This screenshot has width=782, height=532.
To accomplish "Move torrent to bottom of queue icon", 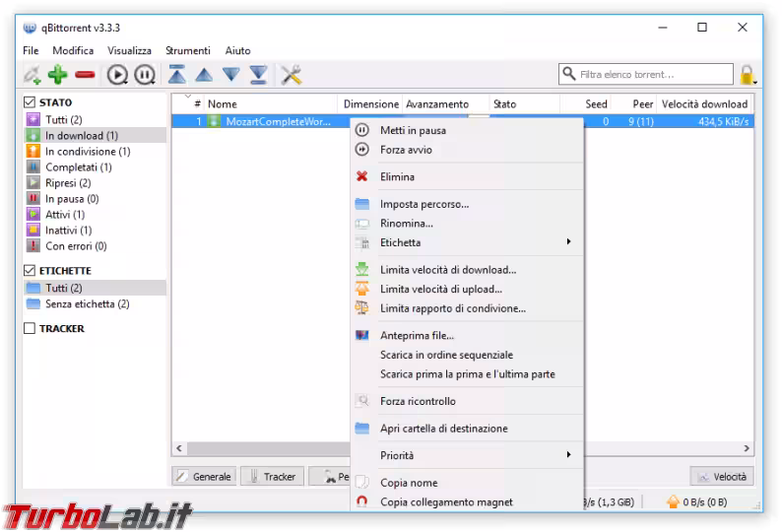I will 258,75.
